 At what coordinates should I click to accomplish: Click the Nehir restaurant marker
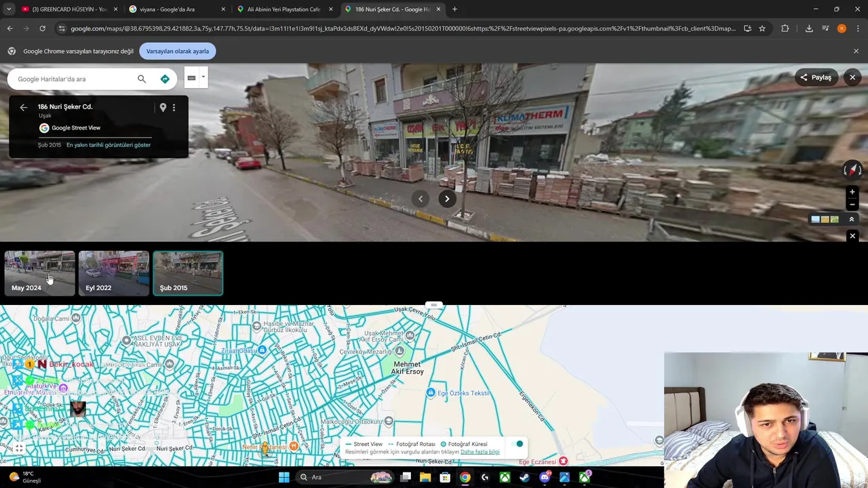pyautogui.click(x=294, y=446)
